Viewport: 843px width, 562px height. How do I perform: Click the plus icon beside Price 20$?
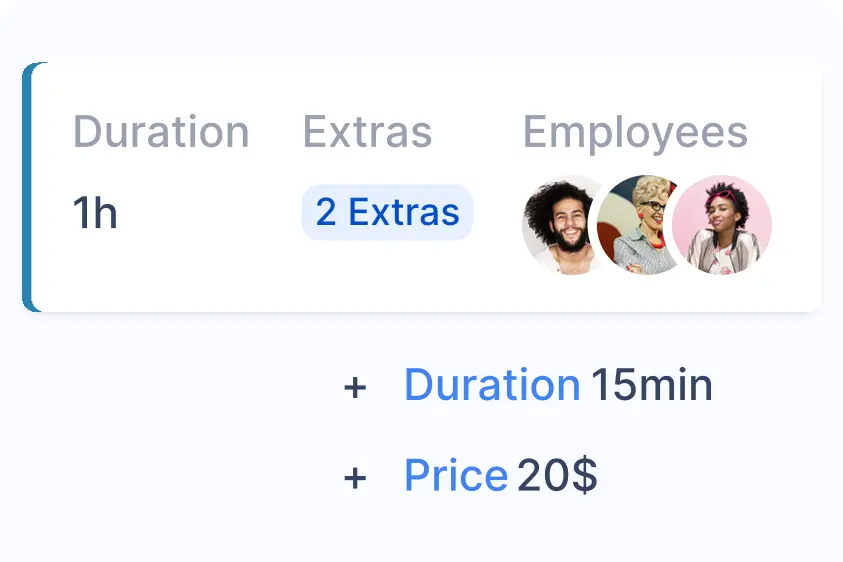click(x=355, y=478)
